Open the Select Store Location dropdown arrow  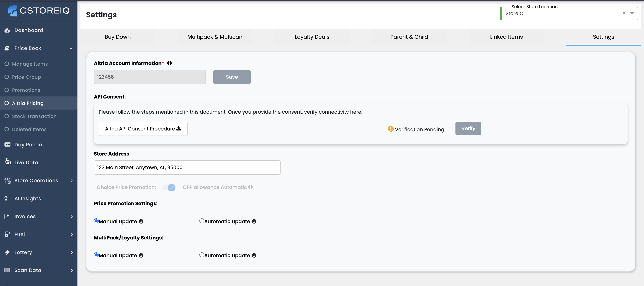click(632, 13)
